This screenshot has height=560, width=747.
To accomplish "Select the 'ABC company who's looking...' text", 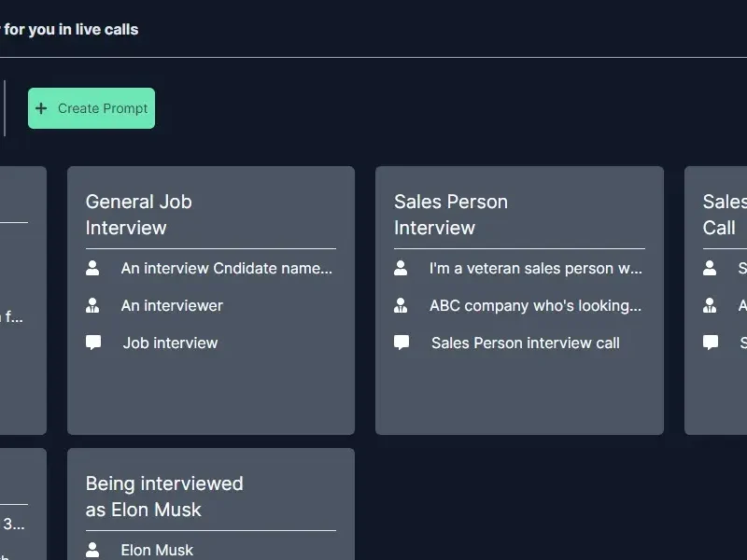I will (x=535, y=305).
